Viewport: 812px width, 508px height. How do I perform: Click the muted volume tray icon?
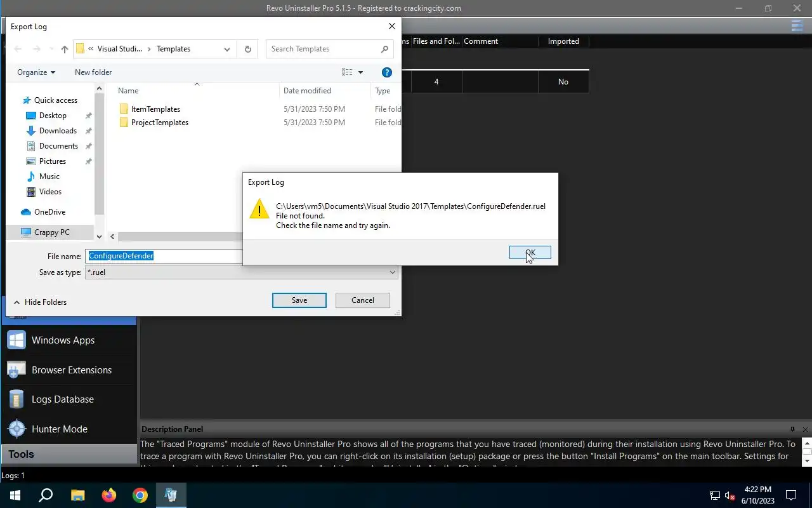[730, 496]
